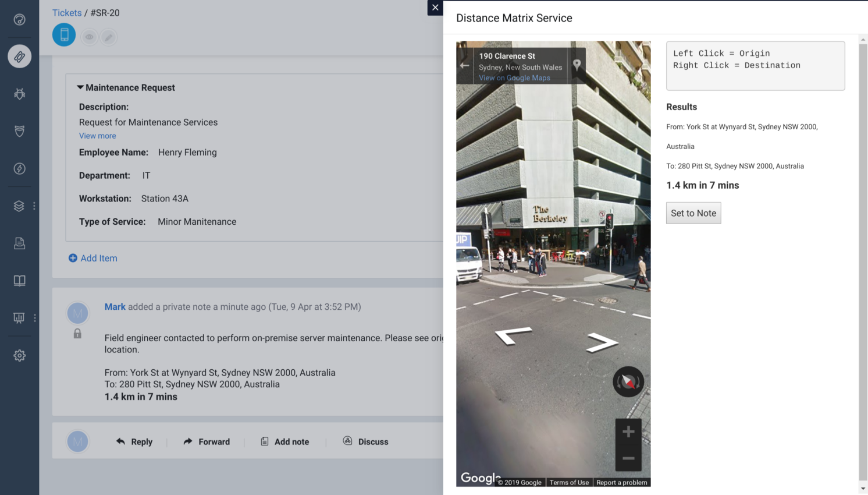The height and width of the screenshot is (495, 868).
Task: Open the Problems module (bug icon)
Action: point(19,94)
